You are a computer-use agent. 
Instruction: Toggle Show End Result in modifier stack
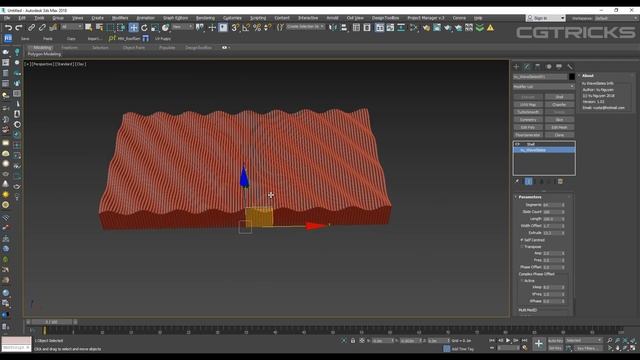529,181
